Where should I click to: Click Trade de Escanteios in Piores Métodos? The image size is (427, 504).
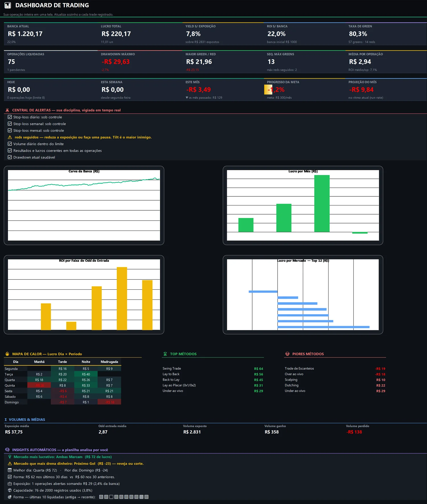[299, 369]
